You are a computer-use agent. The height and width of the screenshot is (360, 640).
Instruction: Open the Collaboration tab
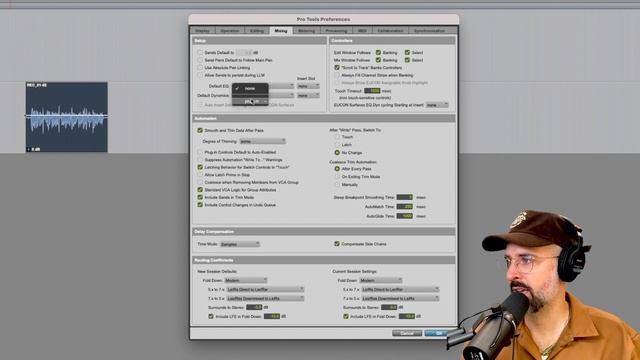[390, 31]
